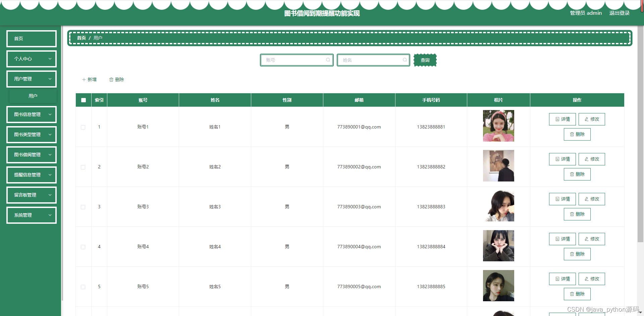Image resolution: width=644 pixels, height=316 pixels.
Task: Click the 查询 search button
Action: (x=425, y=60)
